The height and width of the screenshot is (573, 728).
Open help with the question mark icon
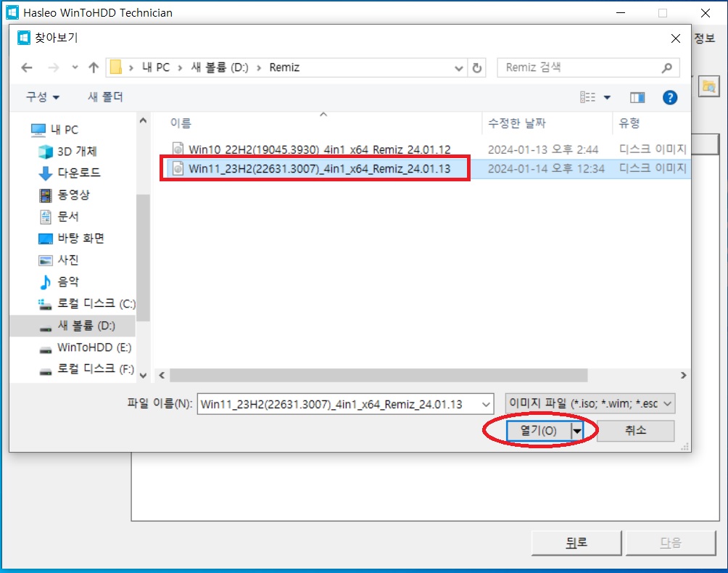coord(669,97)
